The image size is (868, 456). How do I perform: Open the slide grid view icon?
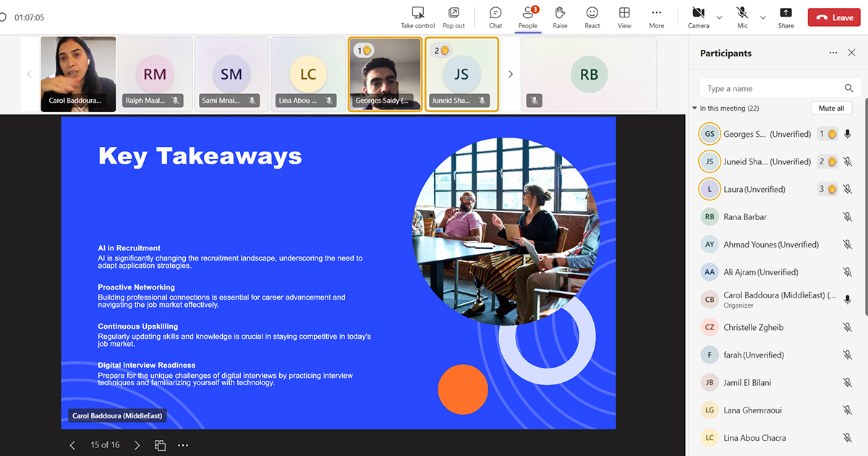click(161, 445)
